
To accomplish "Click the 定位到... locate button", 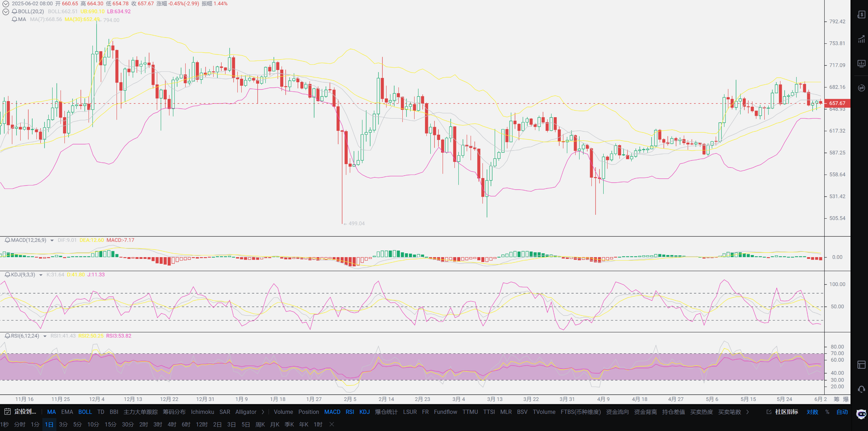I will point(25,412).
